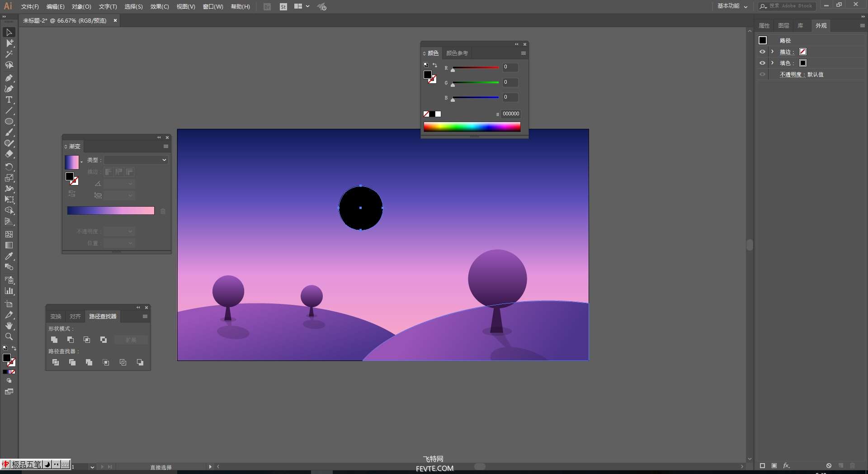The image size is (868, 474).
Task: Select the Eyedropper tool
Action: (9, 256)
